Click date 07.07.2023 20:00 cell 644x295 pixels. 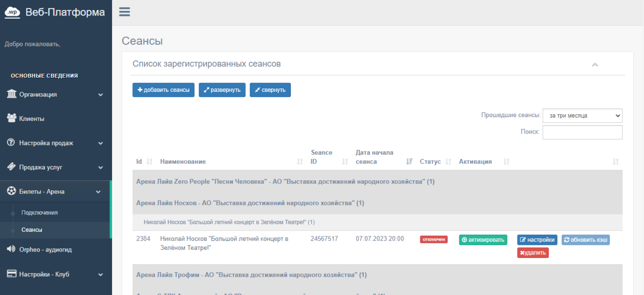coord(380,239)
